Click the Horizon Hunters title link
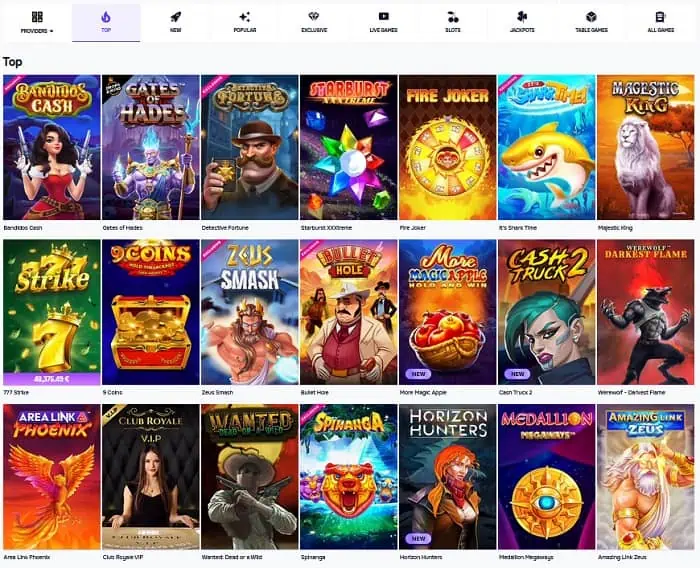The width and height of the screenshot is (700, 568). tap(421, 557)
